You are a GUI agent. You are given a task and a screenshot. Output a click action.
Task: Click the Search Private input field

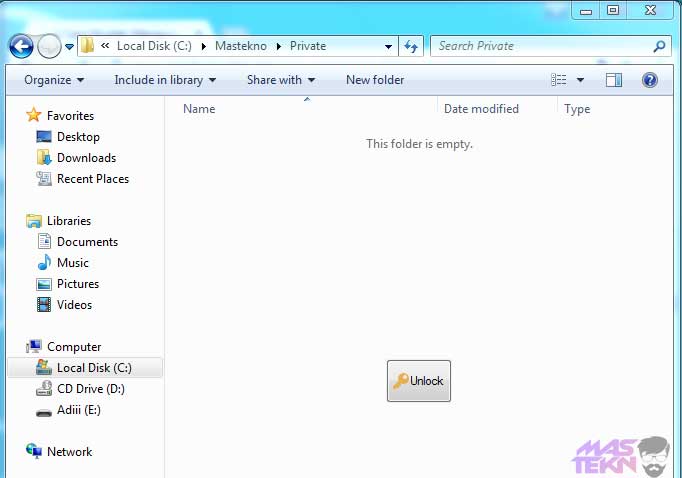coord(540,46)
